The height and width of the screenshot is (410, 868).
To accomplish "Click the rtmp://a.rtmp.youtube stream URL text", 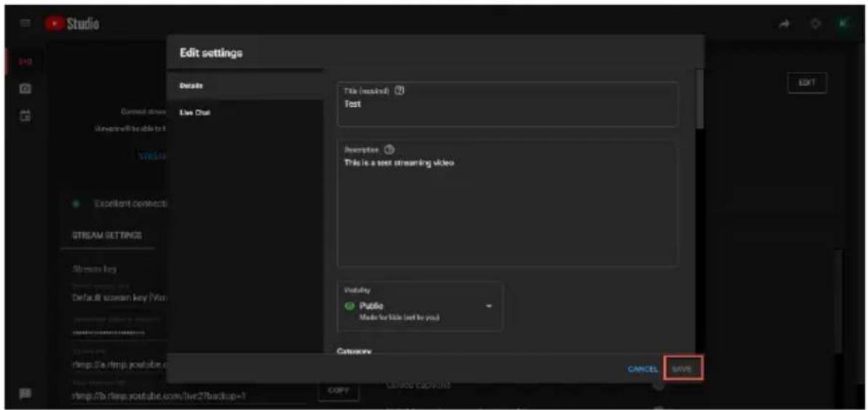I will tap(119, 365).
